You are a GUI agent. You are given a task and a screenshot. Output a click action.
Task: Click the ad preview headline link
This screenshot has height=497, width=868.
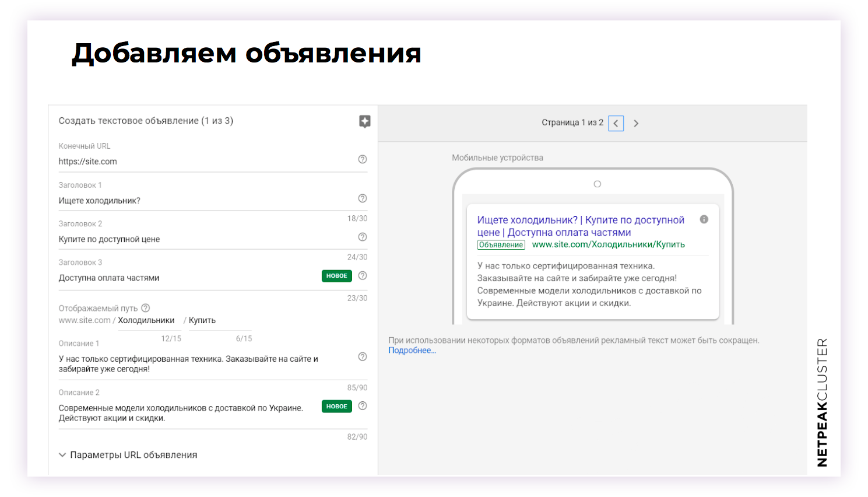581,226
